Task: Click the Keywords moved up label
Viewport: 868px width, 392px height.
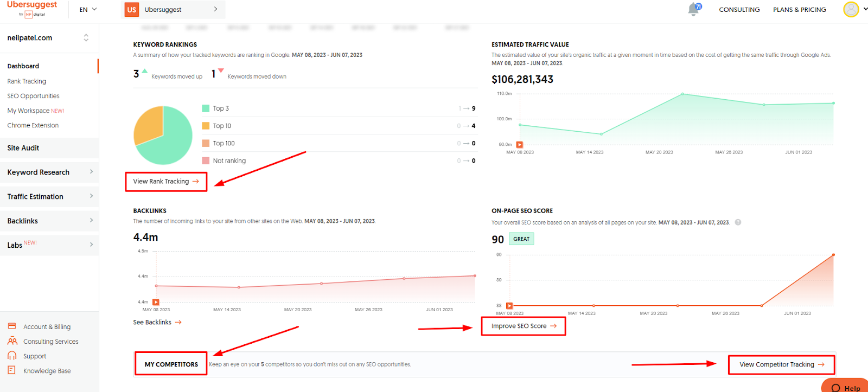Action: click(x=177, y=76)
